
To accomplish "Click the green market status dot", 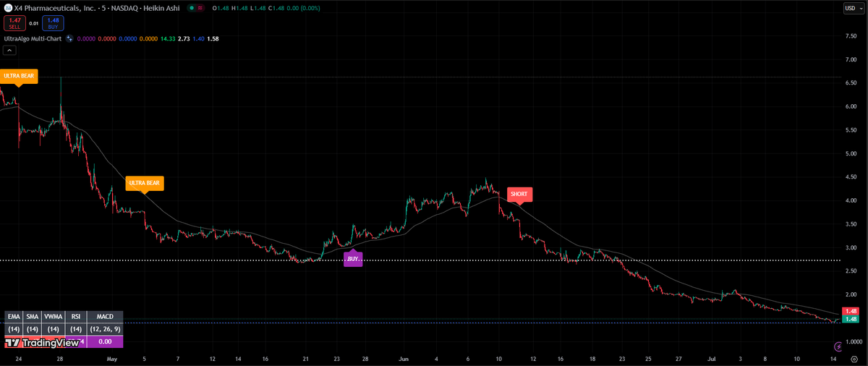I will (191, 8).
